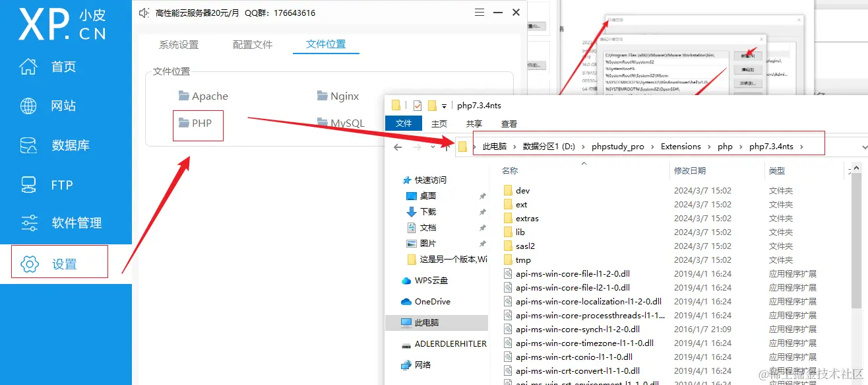Sort by 修改日期 column header
Image resolution: width=868 pixels, height=385 pixels.
click(690, 171)
